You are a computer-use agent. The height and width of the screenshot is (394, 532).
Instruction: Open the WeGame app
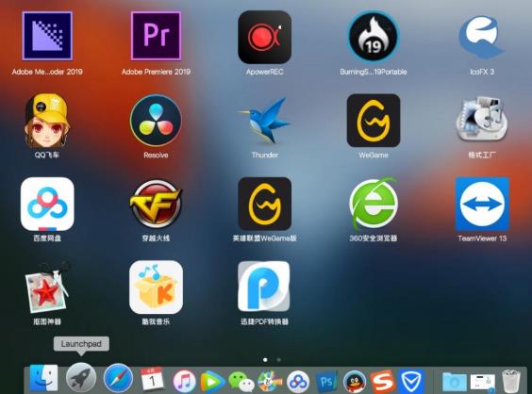coord(374,121)
